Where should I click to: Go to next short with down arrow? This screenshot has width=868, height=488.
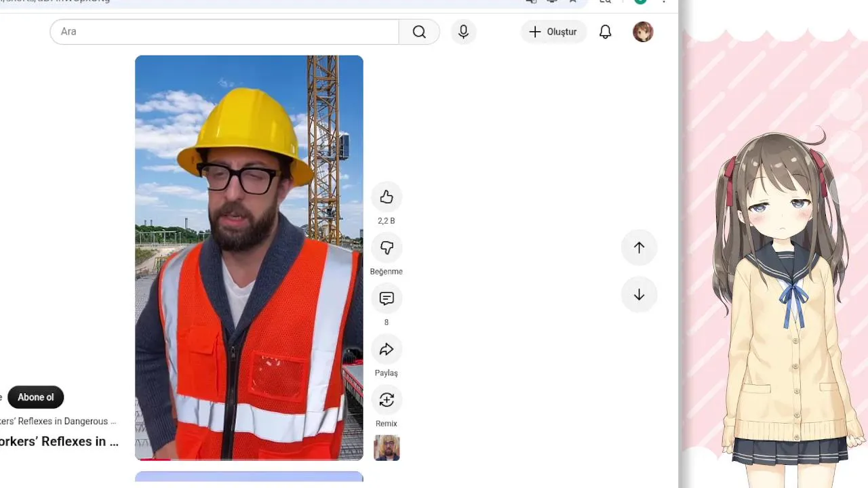click(639, 295)
